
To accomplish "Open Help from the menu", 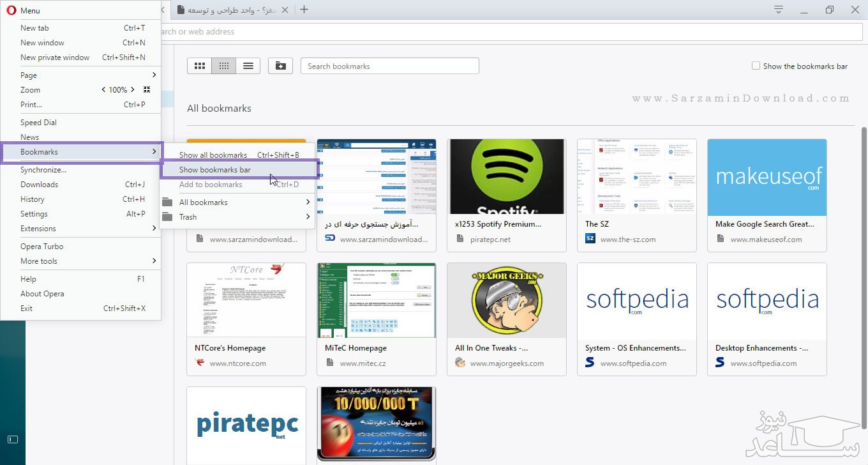I will point(81,279).
